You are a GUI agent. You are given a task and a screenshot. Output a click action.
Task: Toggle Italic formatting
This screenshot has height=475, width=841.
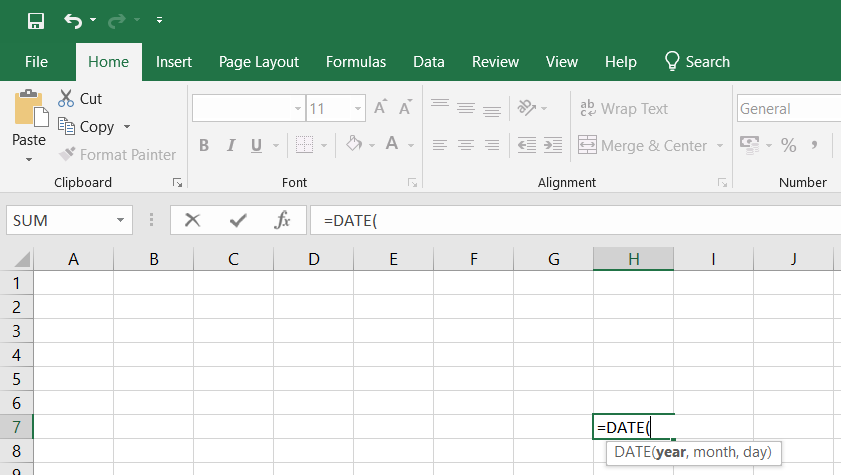pyautogui.click(x=230, y=146)
